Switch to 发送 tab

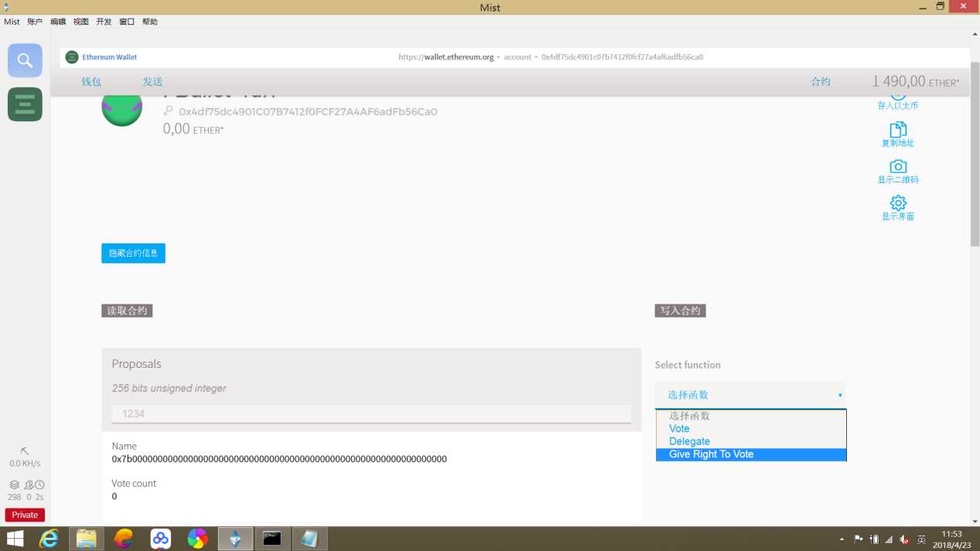pyautogui.click(x=152, y=82)
